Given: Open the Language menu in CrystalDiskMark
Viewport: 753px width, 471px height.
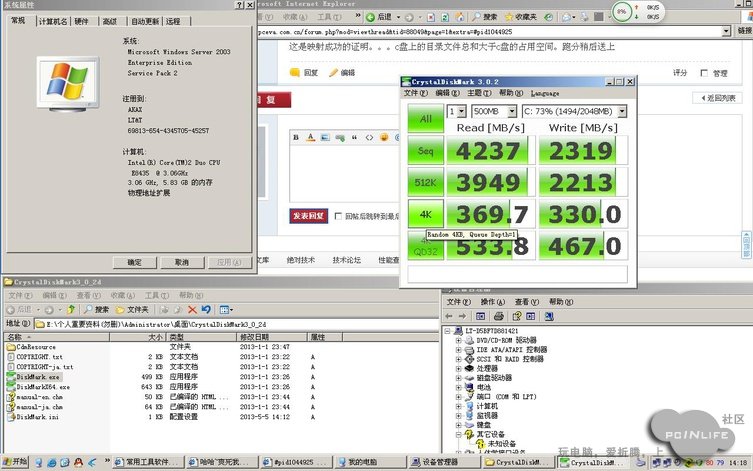Looking at the screenshot, I should 545,93.
